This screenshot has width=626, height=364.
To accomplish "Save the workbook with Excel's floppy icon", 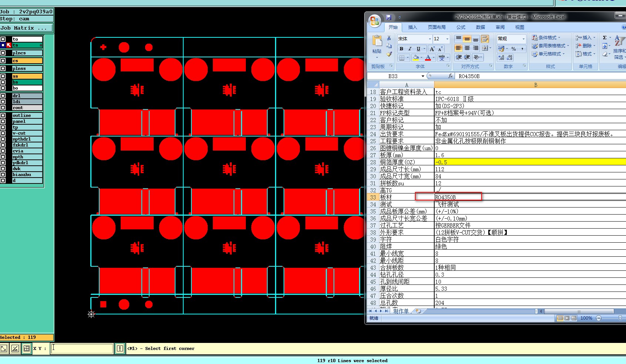I will [388, 17].
